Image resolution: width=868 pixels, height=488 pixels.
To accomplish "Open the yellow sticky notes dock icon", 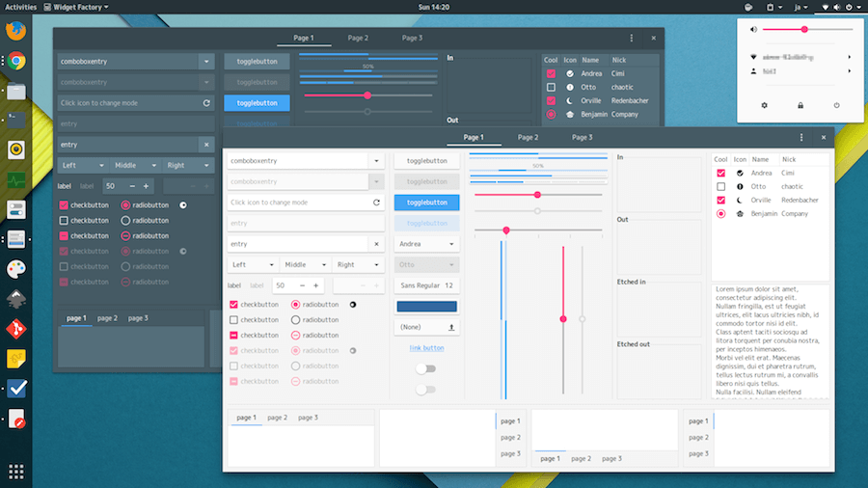I will 16,359.
